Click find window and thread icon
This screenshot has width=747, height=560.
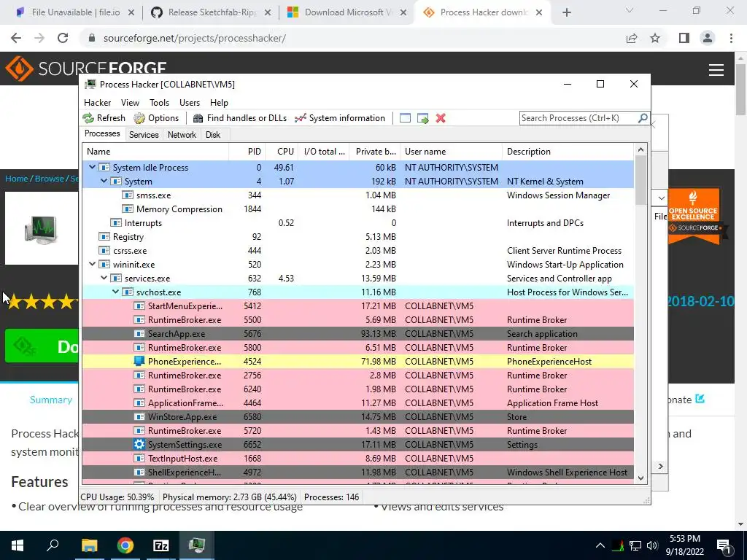point(422,118)
